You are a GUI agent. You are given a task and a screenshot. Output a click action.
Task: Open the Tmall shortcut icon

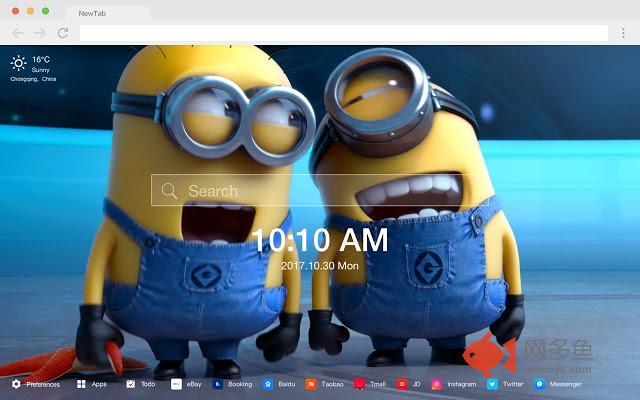(360, 384)
